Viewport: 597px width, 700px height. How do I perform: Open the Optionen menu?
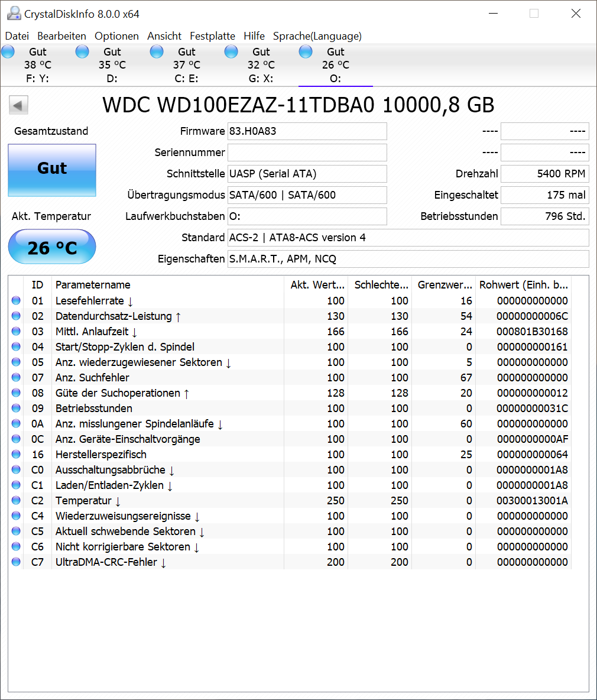tap(116, 36)
